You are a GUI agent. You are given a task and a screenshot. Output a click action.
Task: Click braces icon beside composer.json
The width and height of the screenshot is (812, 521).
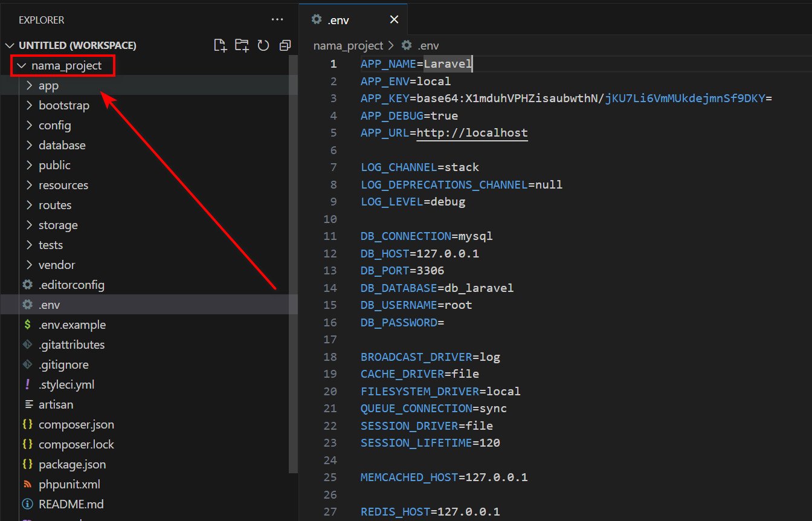27,424
